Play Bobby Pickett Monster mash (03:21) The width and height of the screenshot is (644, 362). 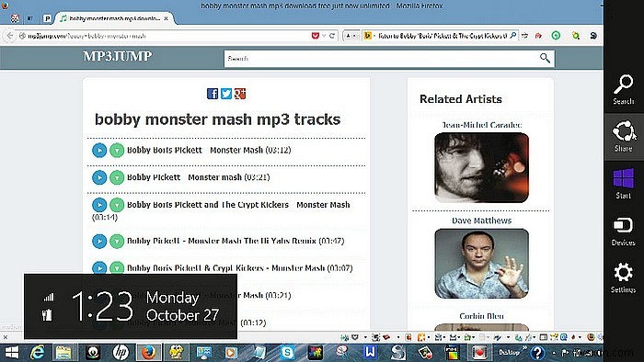(99, 177)
